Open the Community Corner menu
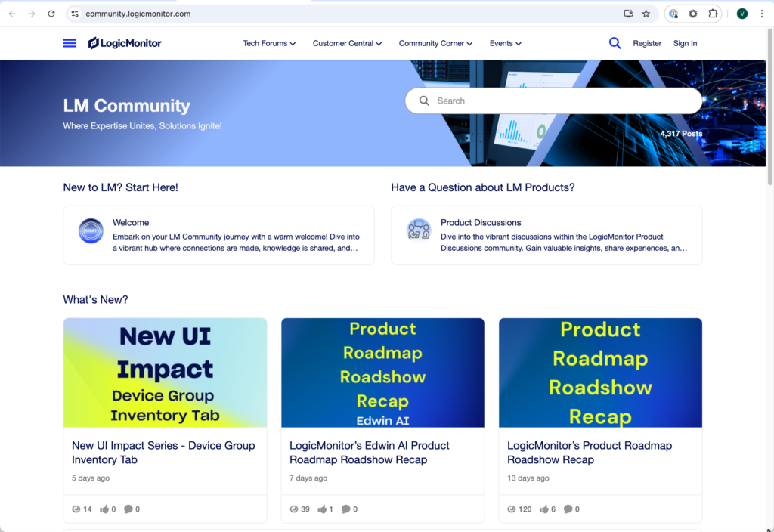 435,43
